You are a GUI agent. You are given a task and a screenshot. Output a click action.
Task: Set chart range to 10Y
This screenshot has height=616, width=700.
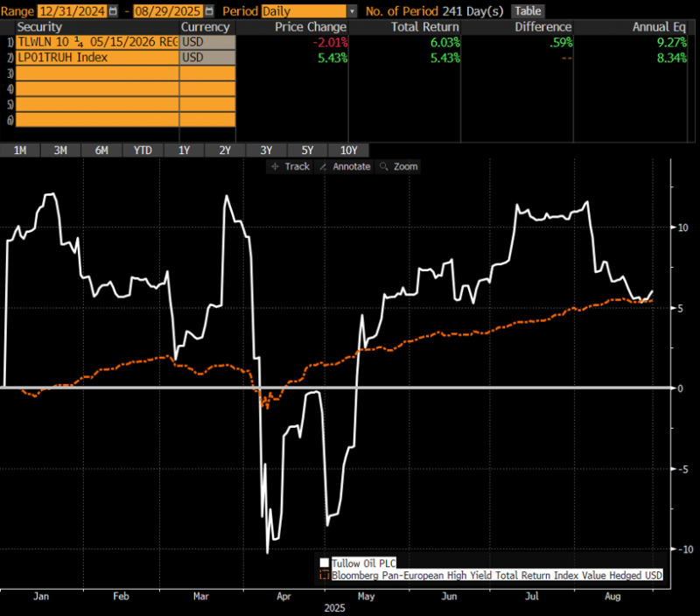[x=348, y=150]
